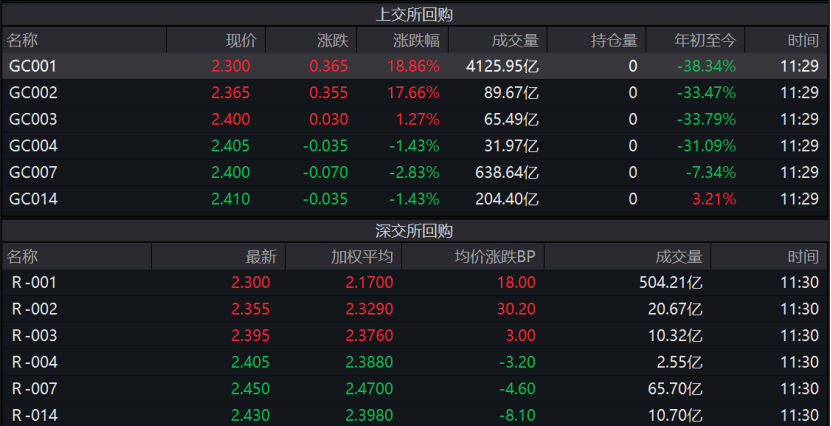
Task: Open the GC002 repo entry
Action: coord(33,92)
